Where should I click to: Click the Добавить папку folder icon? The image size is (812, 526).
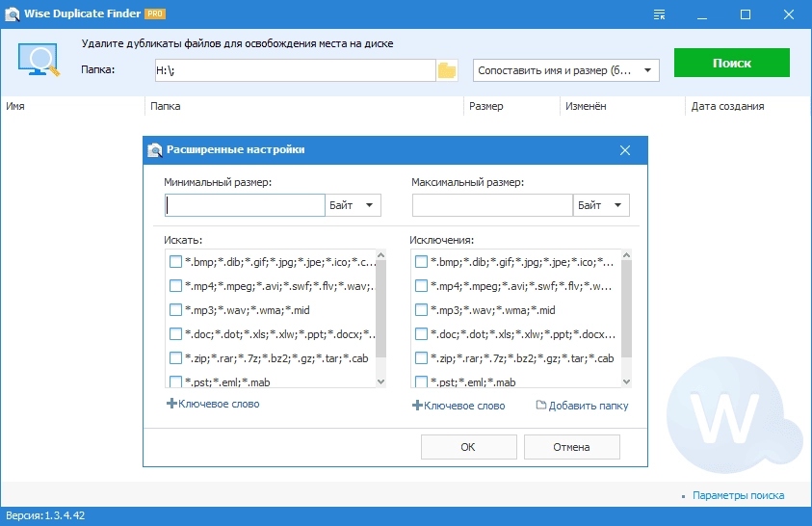tap(540, 405)
